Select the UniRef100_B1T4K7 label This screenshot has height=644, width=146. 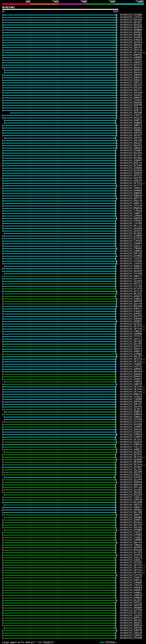pos(131,155)
